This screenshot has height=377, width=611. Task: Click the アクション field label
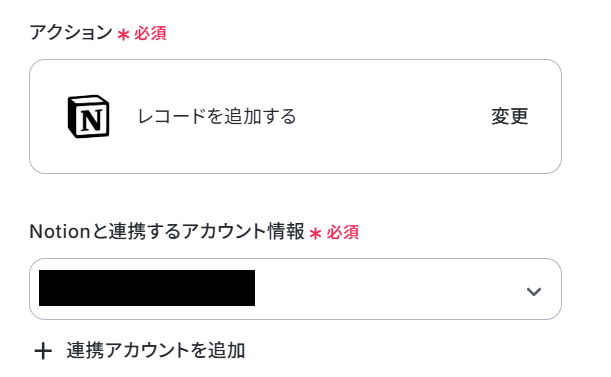coord(71,32)
